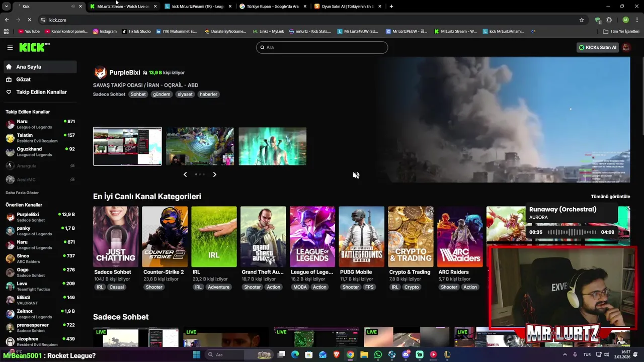Viewport: 644px width, 362px height.
Task: Open TikTok Studio bookmark
Action: point(136,31)
